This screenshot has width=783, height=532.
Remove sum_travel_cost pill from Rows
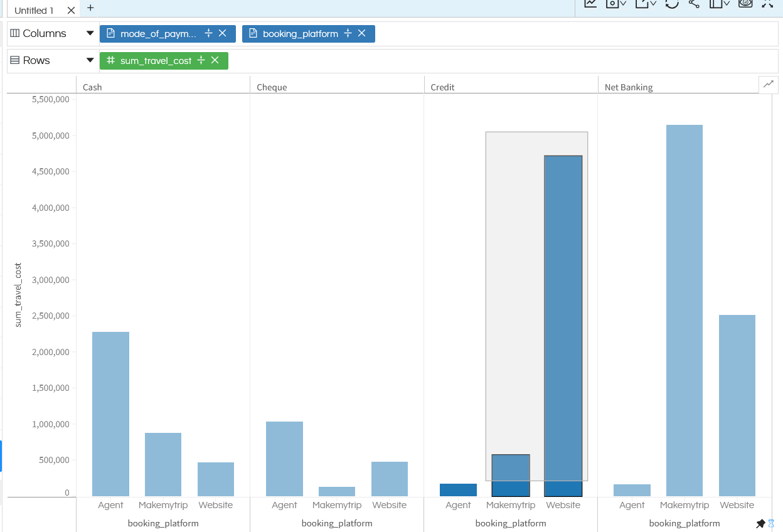(x=215, y=60)
